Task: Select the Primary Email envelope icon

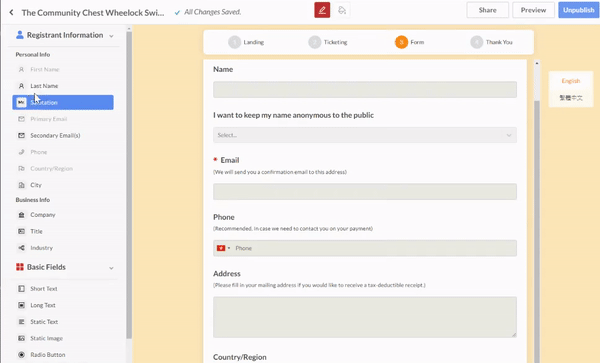Action: 21,119
